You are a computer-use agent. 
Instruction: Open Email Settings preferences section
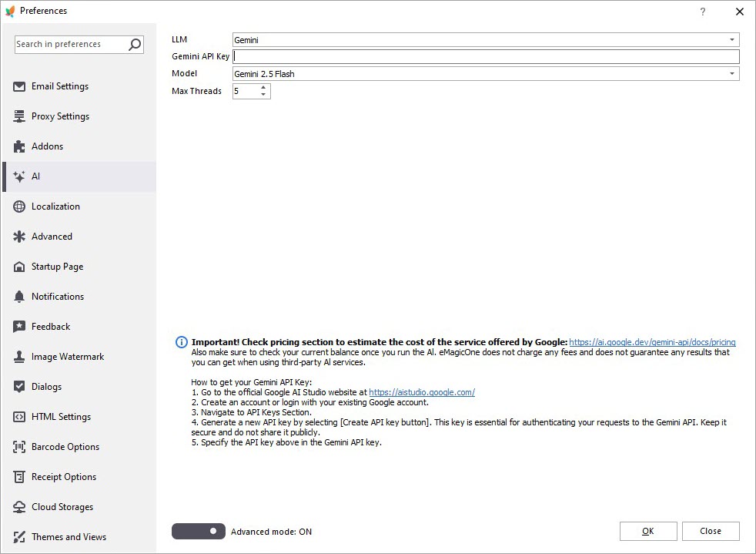[60, 86]
